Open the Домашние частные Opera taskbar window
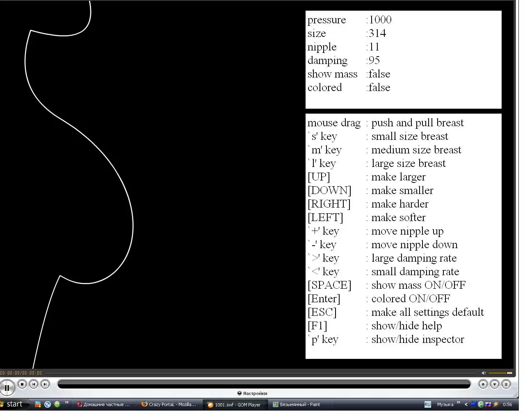Image resolution: width=525 pixels, height=420 pixels. [x=103, y=404]
